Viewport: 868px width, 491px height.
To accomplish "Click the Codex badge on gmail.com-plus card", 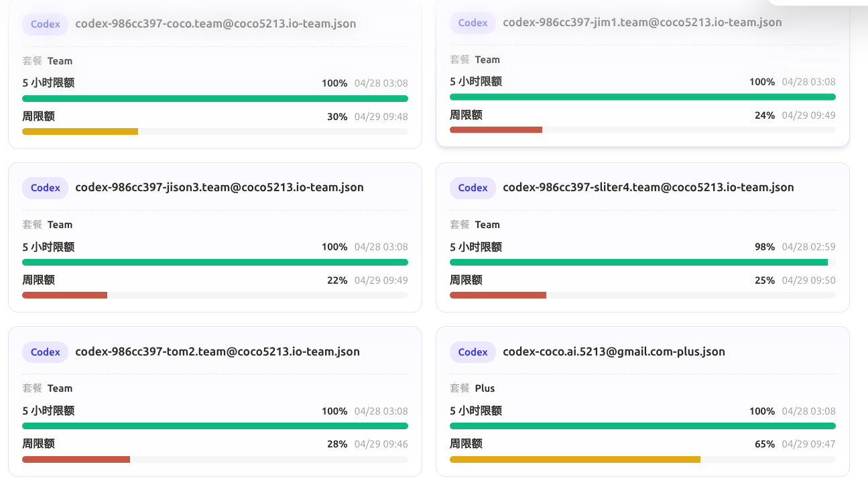I will click(x=473, y=352).
